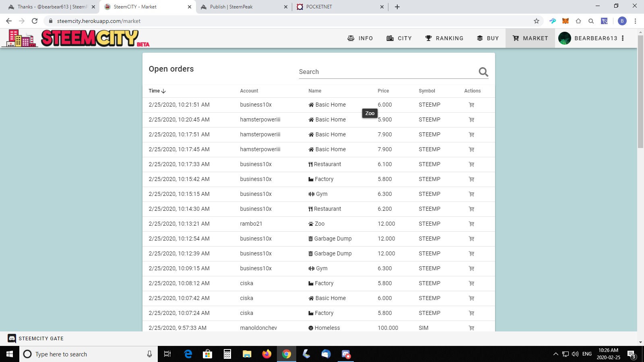Screen dimensions: 644x362
Task: Open the SteemCity Gate Discord icon
Action: [x=12, y=339]
